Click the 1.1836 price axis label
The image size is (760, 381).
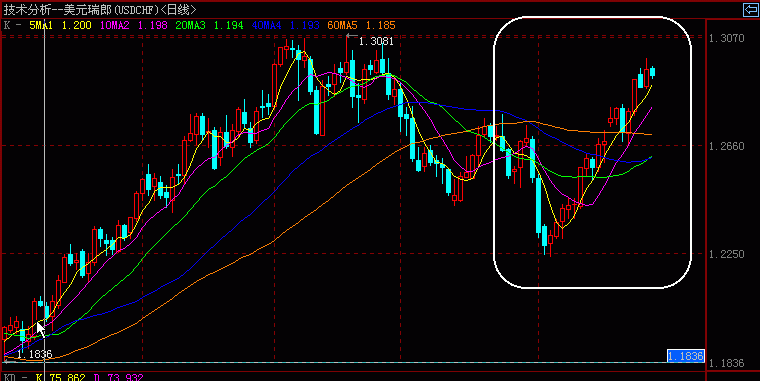click(x=727, y=363)
